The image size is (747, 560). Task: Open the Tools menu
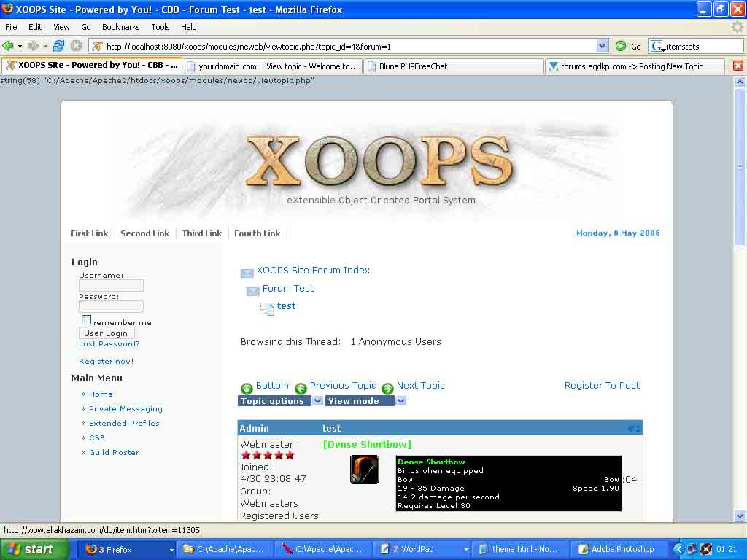160,27
